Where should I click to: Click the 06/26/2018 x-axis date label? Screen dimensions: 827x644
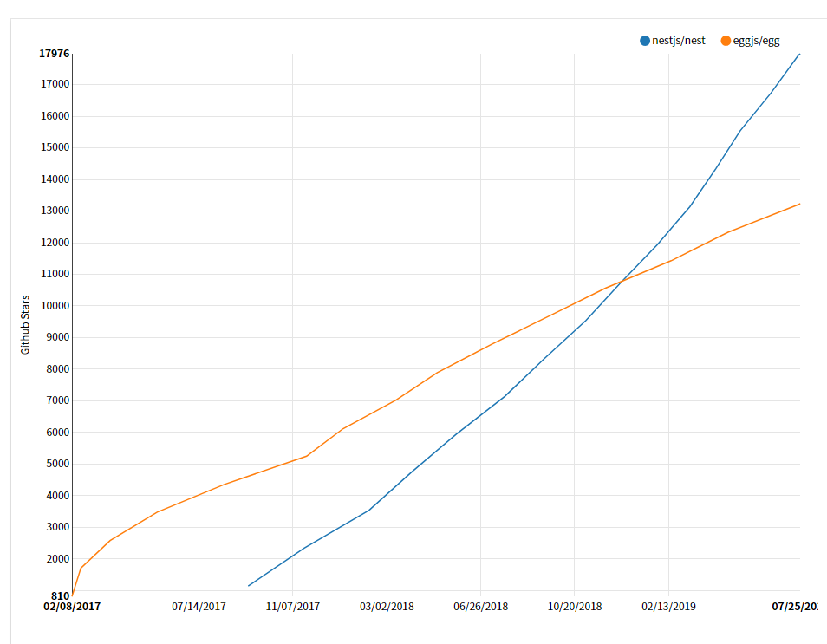coord(480,607)
